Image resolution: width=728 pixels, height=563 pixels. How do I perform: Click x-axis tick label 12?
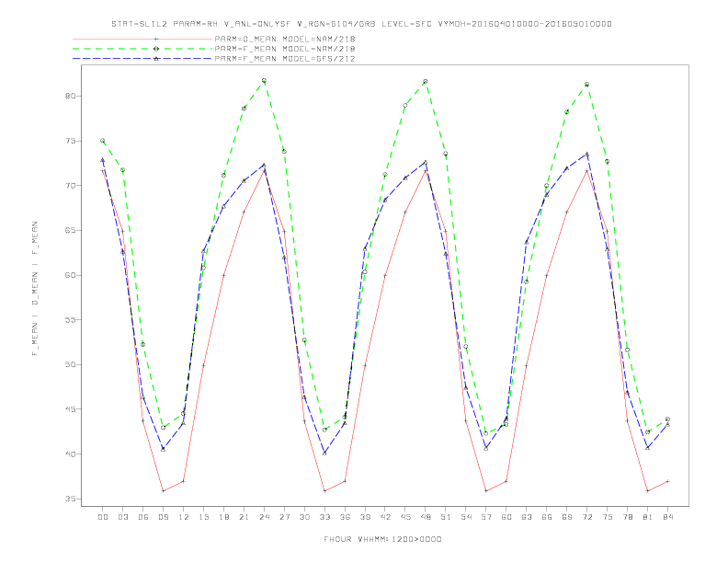point(184,517)
